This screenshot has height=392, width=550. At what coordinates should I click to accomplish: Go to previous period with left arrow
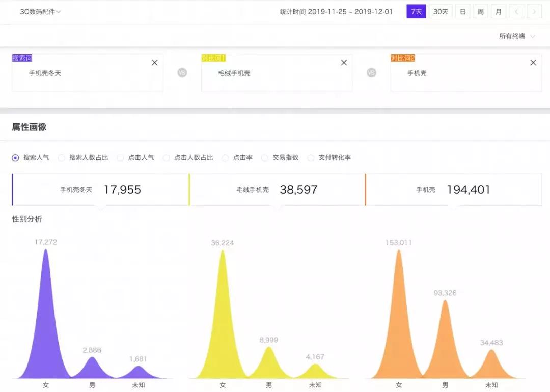point(516,12)
